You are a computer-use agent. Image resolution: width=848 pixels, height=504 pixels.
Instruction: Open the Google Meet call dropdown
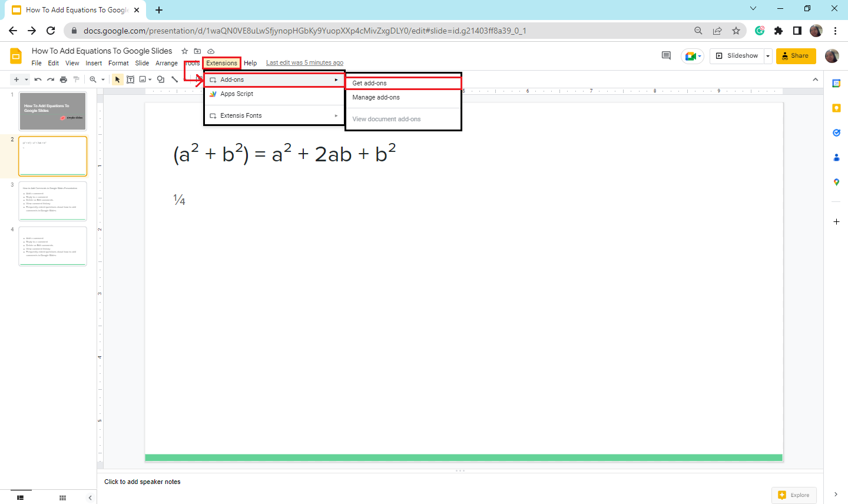click(693, 56)
